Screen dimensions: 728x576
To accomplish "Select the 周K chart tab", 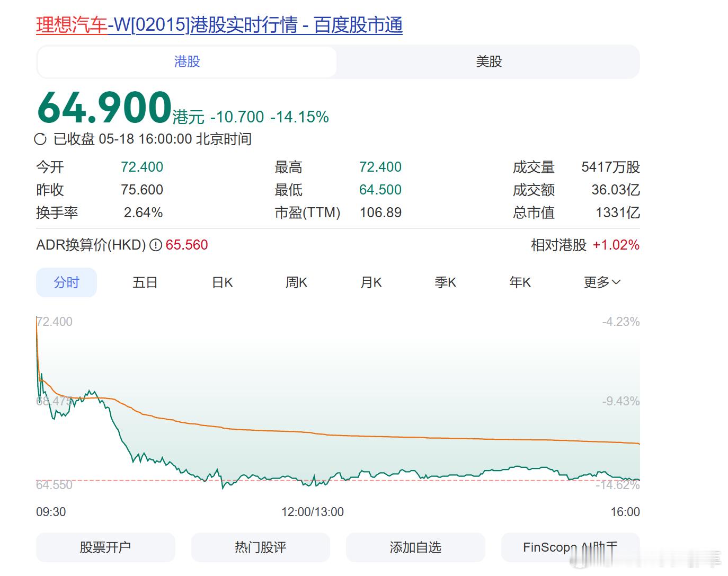I will coord(296,282).
